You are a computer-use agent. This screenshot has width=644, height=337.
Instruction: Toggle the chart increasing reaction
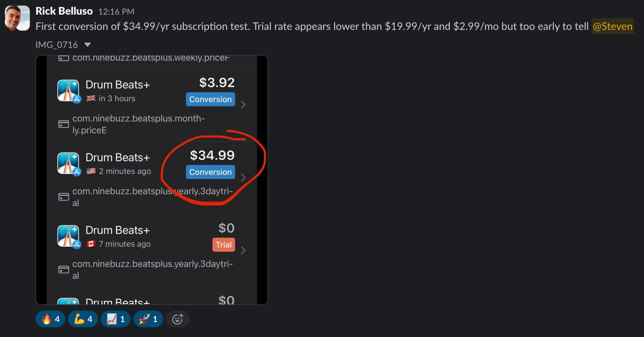point(116,319)
